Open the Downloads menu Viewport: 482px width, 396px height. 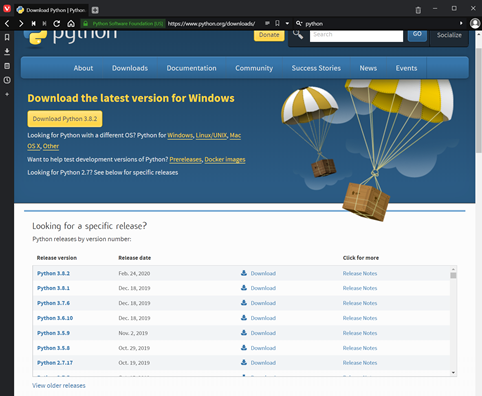pyautogui.click(x=130, y=68)
